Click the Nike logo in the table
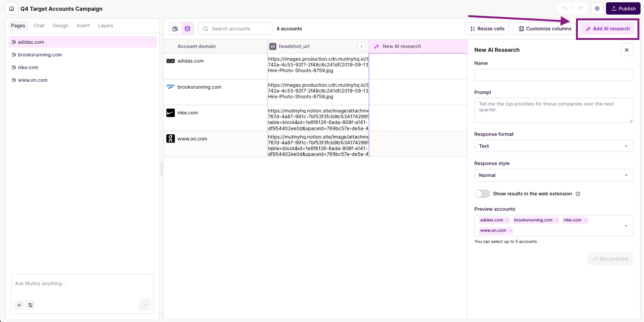The width and height of the screenshot is (644, 322). pos(171,113)
